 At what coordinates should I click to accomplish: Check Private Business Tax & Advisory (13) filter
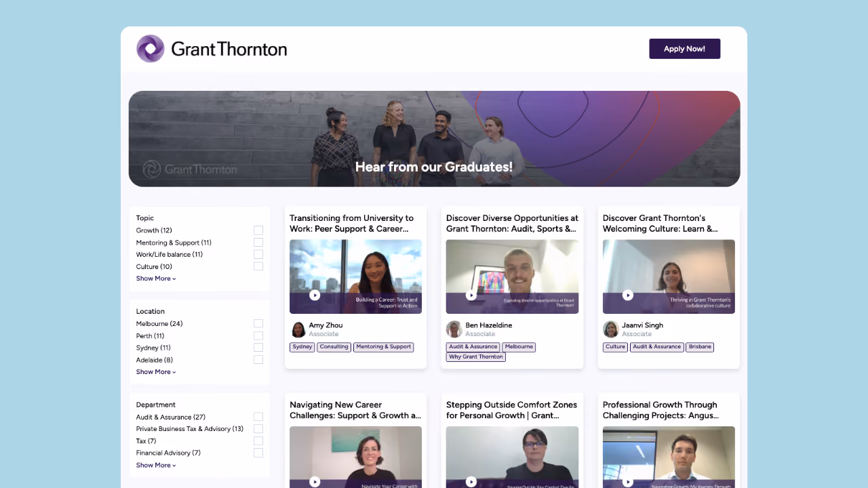[x=258, y=429]
